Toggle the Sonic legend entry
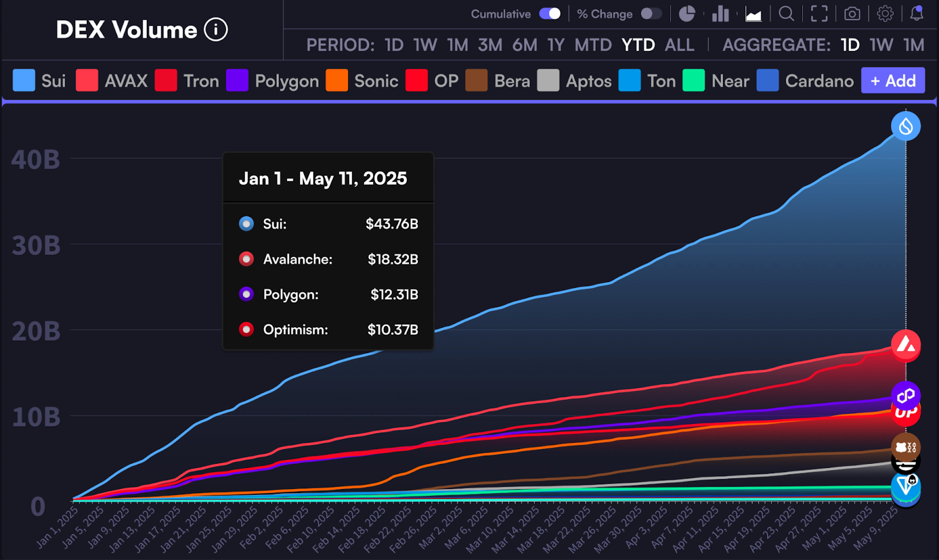 pos(362,80)
